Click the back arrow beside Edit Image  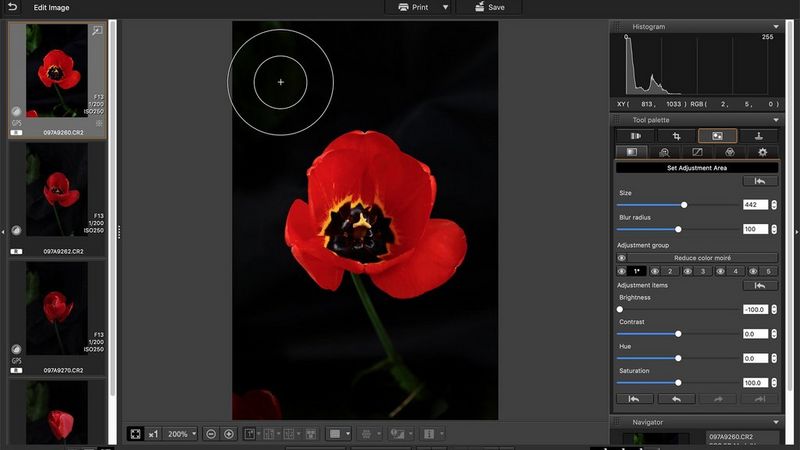tap(12, 7)
